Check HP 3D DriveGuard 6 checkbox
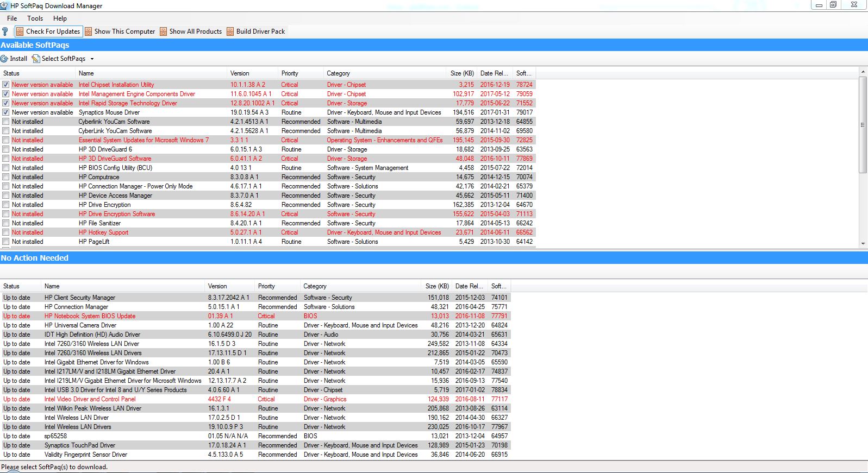The height and width of the screenshot is (473, 868). [6, 149]
